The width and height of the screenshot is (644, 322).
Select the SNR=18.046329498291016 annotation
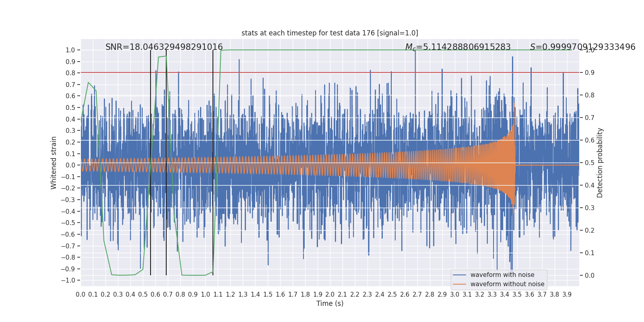click(164, 47)
